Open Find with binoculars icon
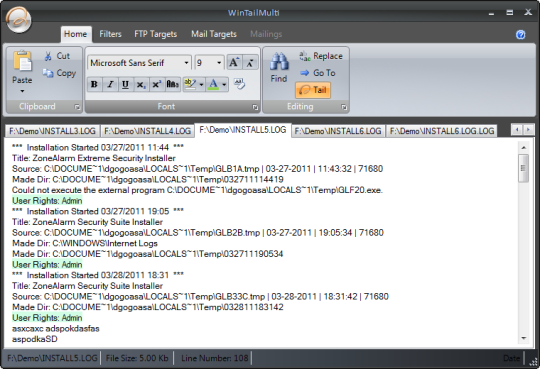The height and width of the screenshot is (369, 540). 279,62
